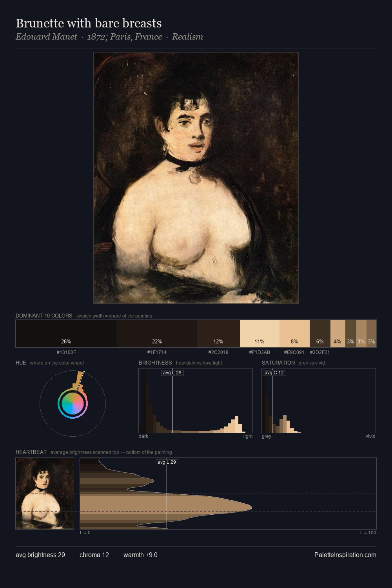This screenshot has width=392, height=588.
Task: Click the 'SATURATION' section heading
Action: pyautogui.click(x=278, y=363)
